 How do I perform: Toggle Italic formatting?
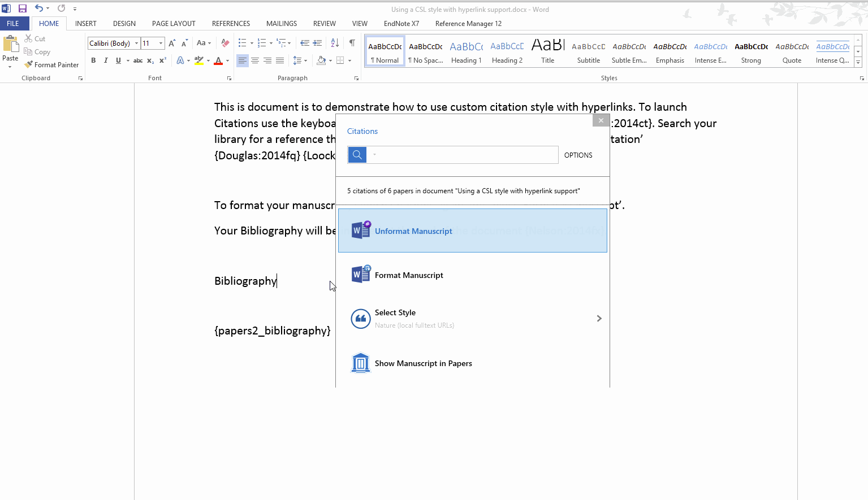(106, 60)
